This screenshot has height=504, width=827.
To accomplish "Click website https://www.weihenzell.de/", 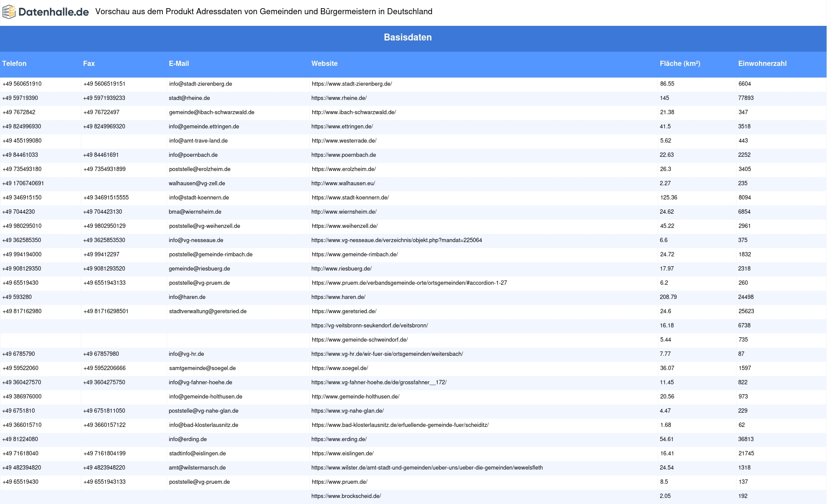I will 345,226.
